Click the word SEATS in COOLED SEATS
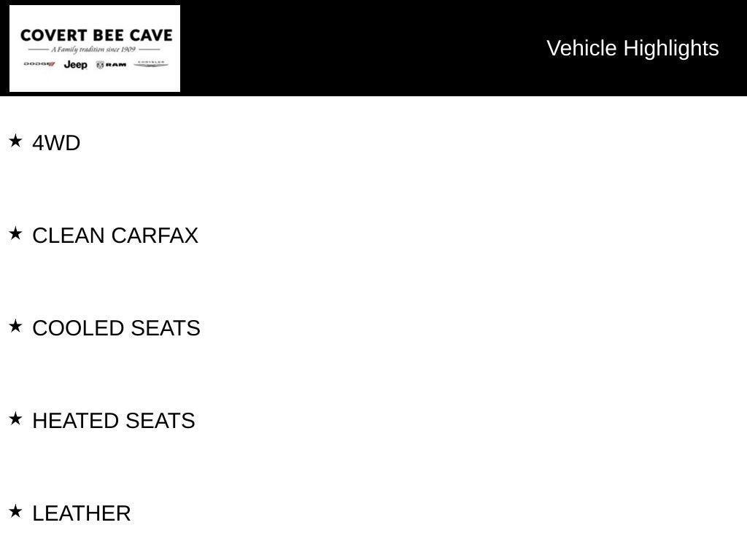Screen dimensions: 747x560 click(166, 328)
